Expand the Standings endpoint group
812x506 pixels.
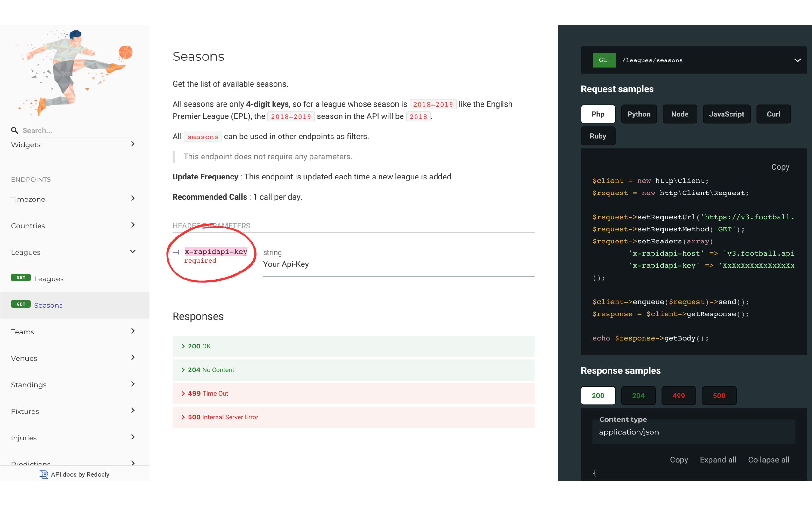pyautogui.click(x=74, y=384)
